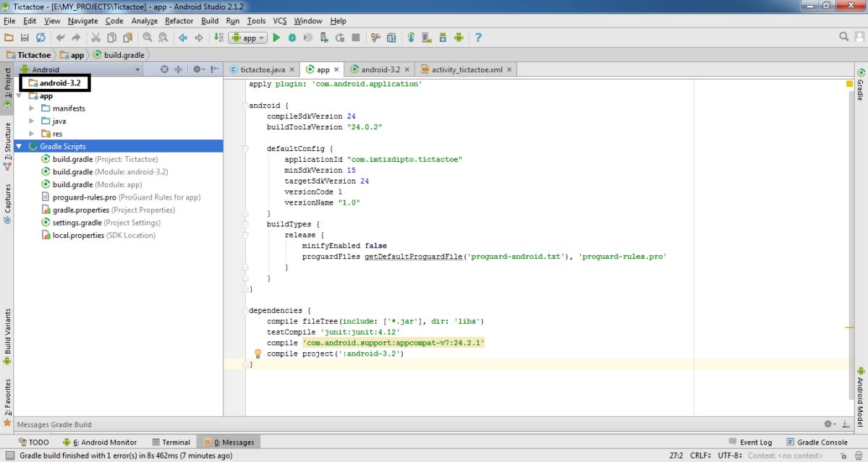This screenshot has width=868, height=462.
Task: Open the app run configuration dropdown
Action: (250, 38)
